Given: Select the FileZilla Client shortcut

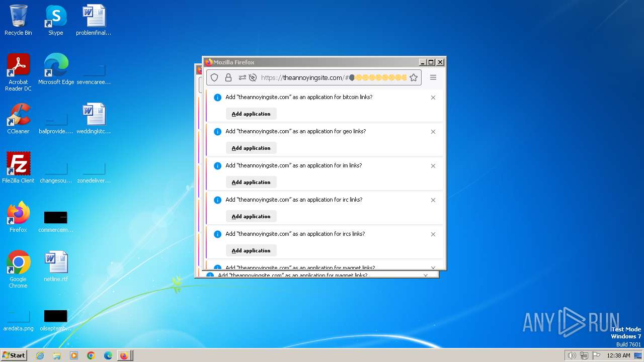Looking at the screenshot, I should pos(18,168).
